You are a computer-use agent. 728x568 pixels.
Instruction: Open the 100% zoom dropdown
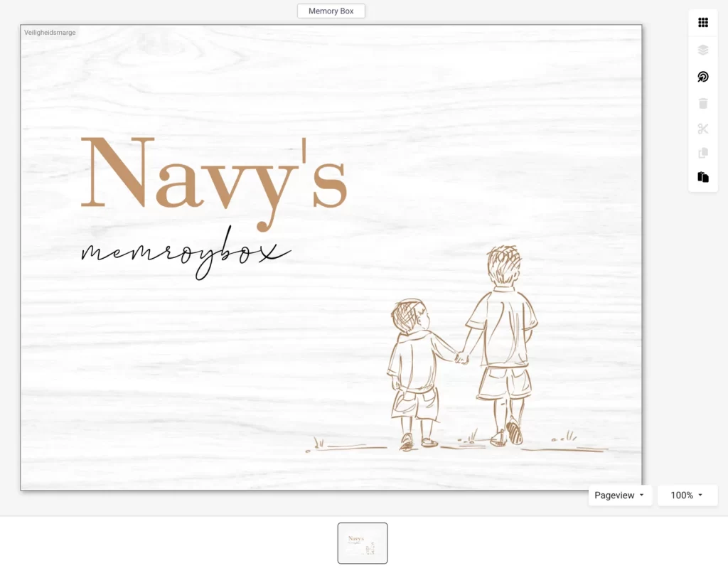tap(687, 495)
